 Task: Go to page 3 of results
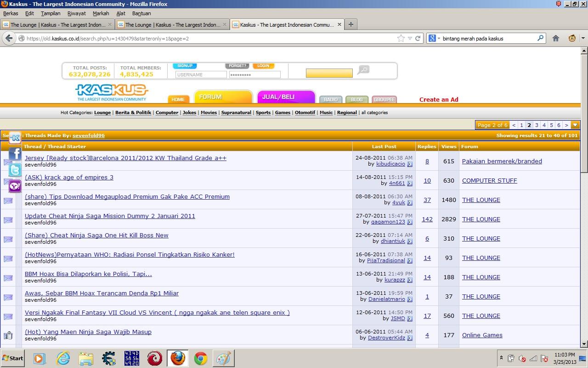[537, 125]
